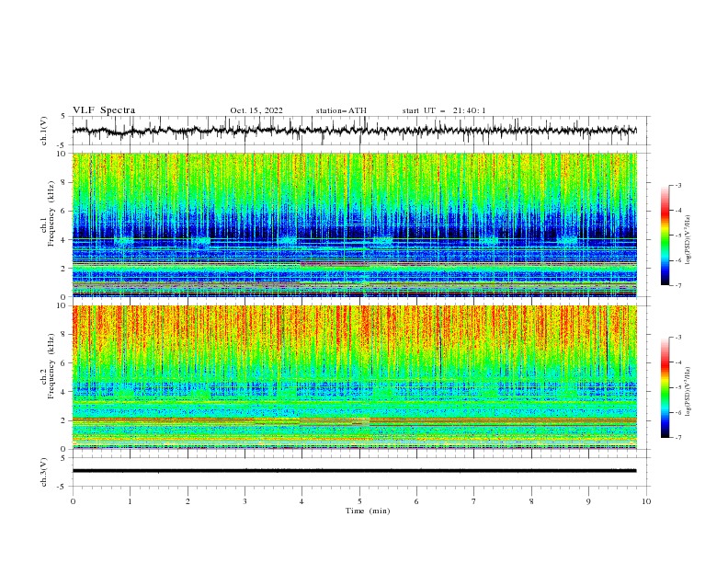Click the ch.3 flat voltage trace
The width and height of the screenshot is (728, 563).
pos(355,471)
